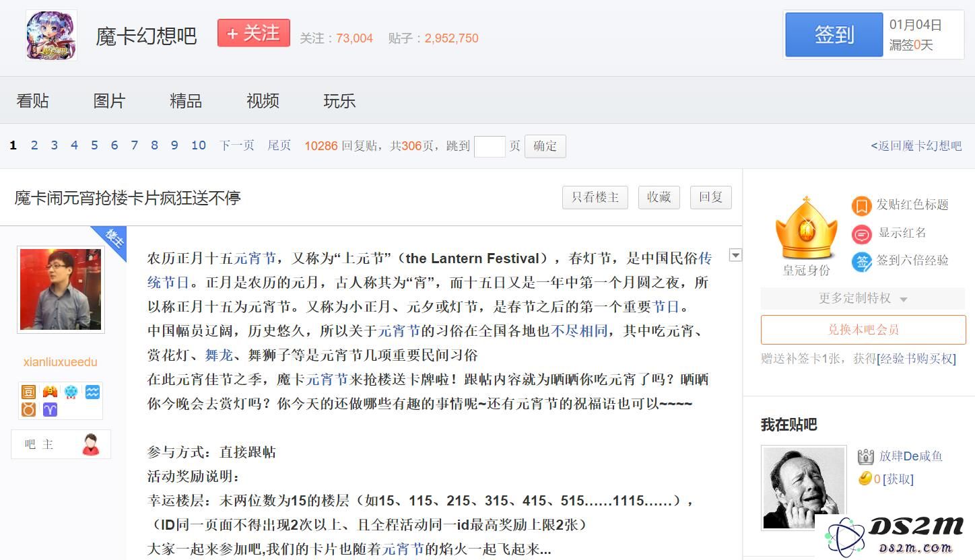Open the 玩乐 tab
Screen dimensions: 975x560
(339, 101)
